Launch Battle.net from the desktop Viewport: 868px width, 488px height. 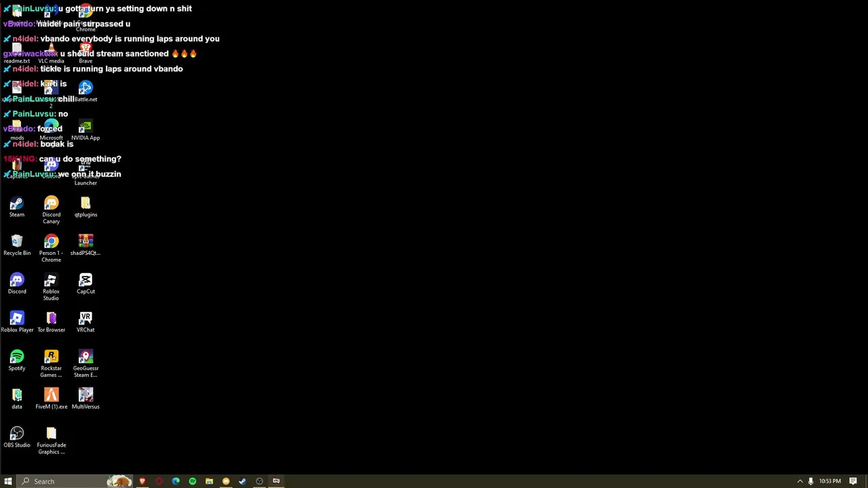pos(85,92)
